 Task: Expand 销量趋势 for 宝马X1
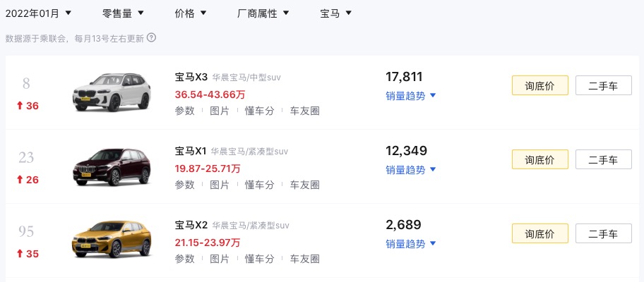coord(410,170)
